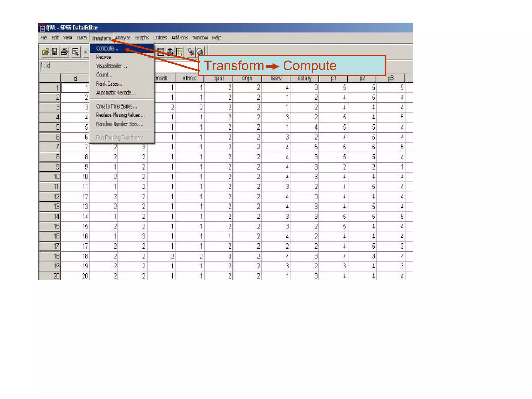Screen dimensions: 532x399
Task: Click the p3 cell in row 1 showing 5
Action: tap(391, 88)
